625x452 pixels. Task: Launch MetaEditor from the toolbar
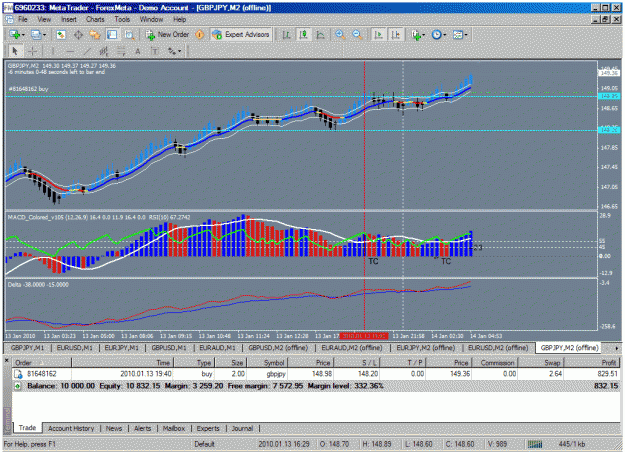[x=199, y=35]
